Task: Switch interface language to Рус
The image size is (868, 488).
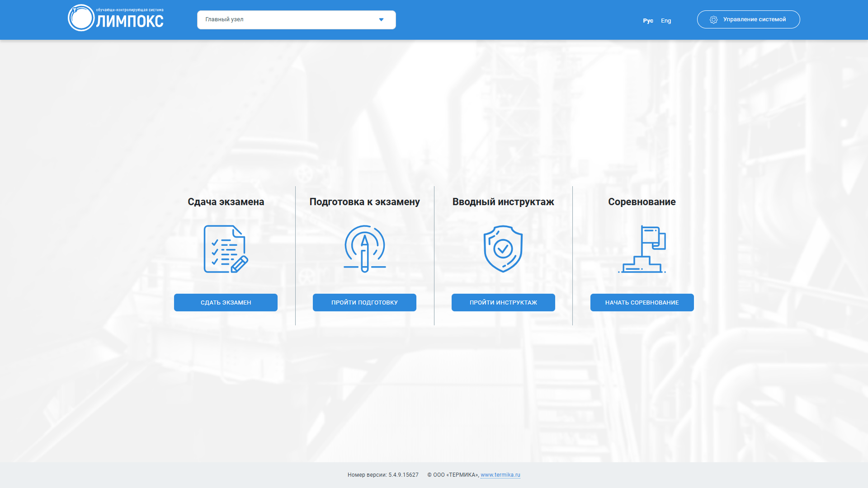Action: click(x=648, y=20)
